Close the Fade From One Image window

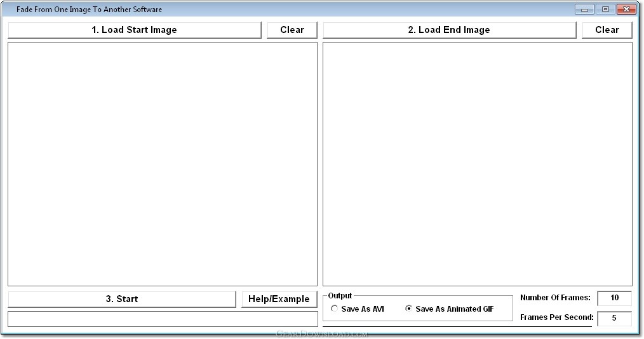626,10
